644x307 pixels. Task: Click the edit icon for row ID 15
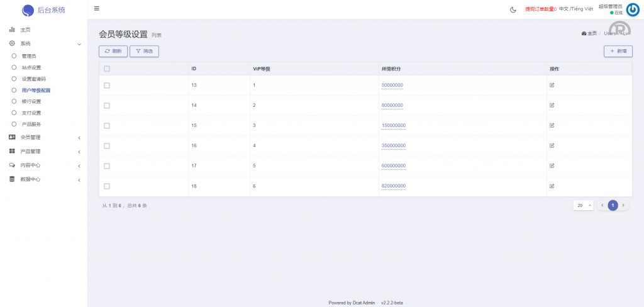click(x=552, y=125)
